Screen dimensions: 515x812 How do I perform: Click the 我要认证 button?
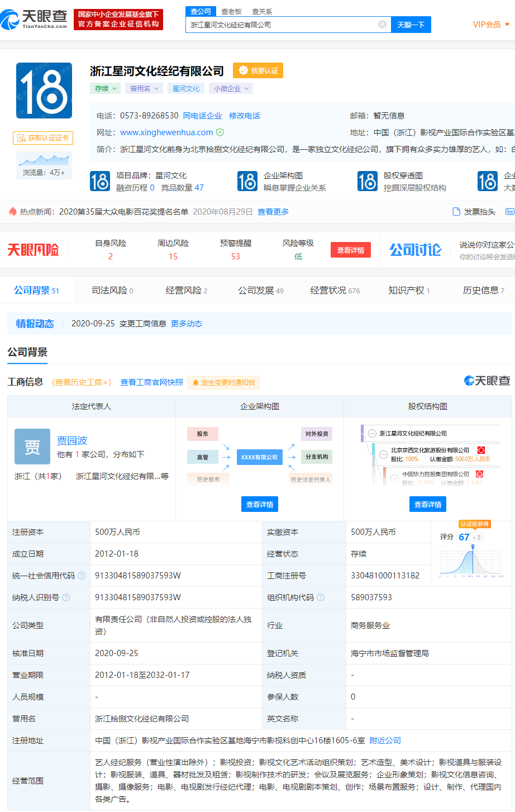[258, 70]
